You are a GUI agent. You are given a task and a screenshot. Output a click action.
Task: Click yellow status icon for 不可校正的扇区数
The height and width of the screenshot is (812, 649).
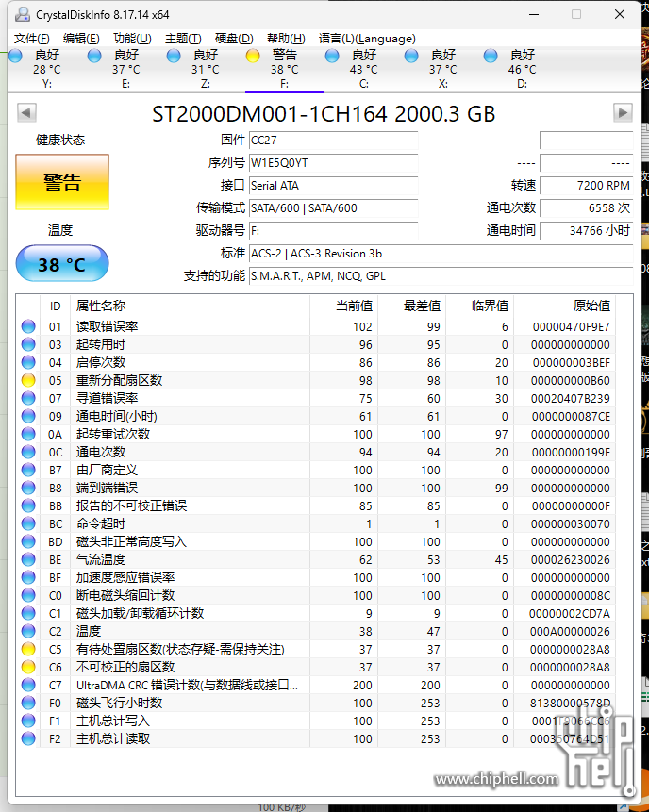coord(28,667)
